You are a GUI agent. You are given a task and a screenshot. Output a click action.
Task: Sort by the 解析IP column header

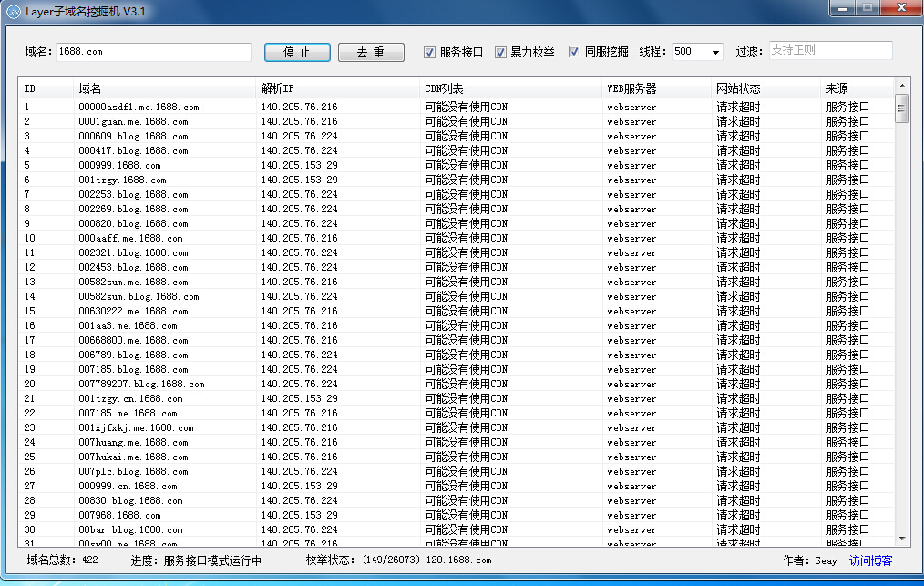338,88
